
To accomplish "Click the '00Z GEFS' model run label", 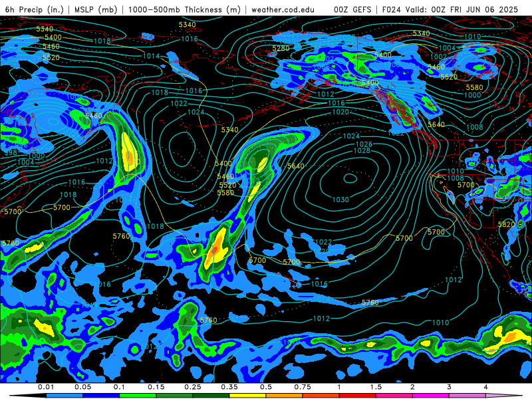I will click(x=352, y=9).
